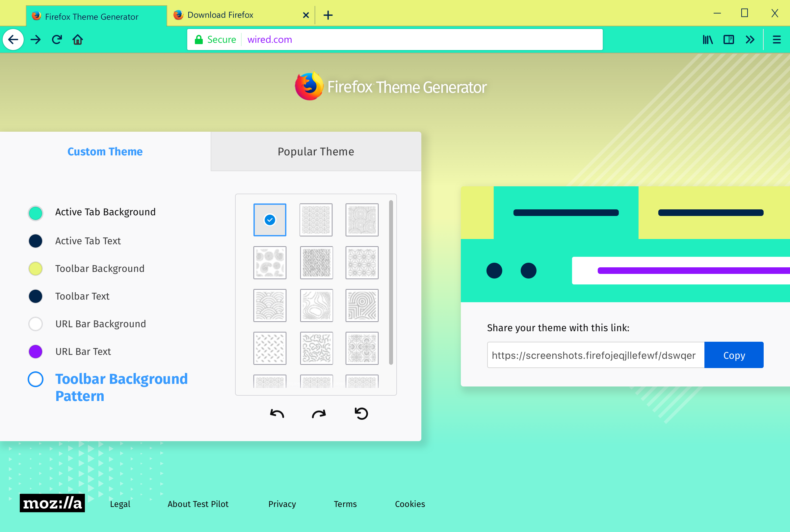Viewport: 790px width, 532px height.
Task: Expand the toolbar overflow chevron menu
Action: (x=750, y=40)
